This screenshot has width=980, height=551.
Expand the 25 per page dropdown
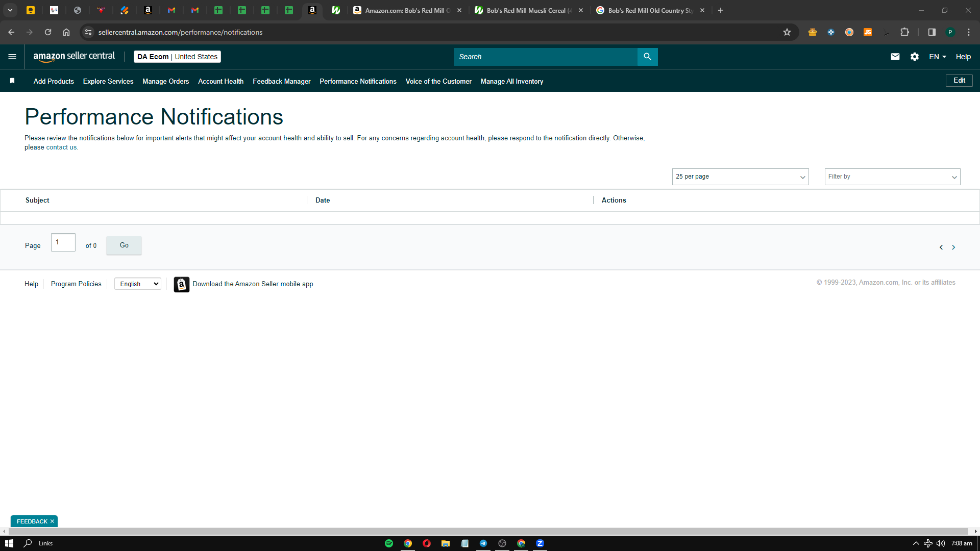pyautogui.click(x=741, y=177)
